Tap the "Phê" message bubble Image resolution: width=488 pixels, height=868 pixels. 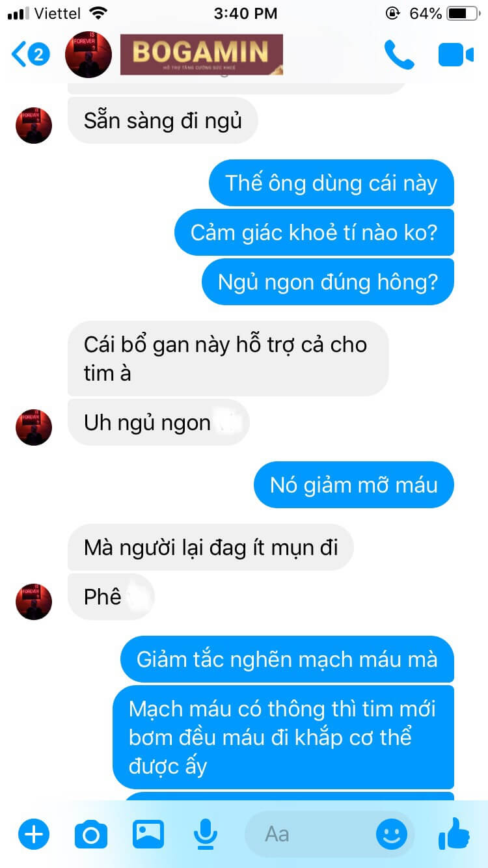(x=111, y=597)
